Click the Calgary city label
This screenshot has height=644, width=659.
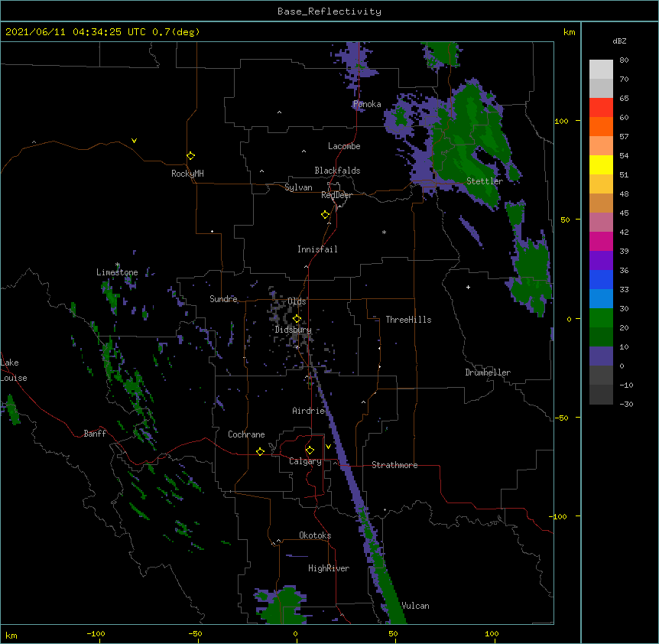tap(306, 461)
